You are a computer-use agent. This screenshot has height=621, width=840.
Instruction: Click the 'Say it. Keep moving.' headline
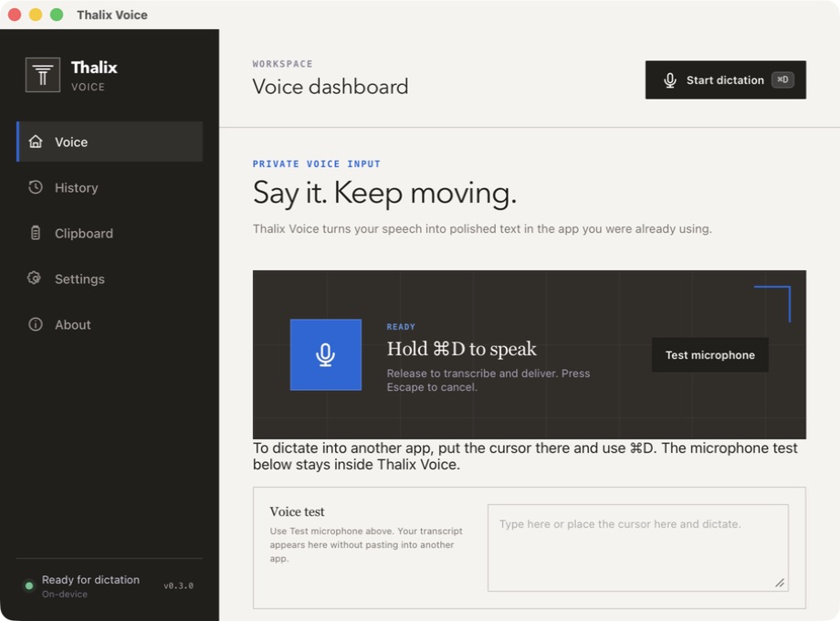[x=384, y=193]
